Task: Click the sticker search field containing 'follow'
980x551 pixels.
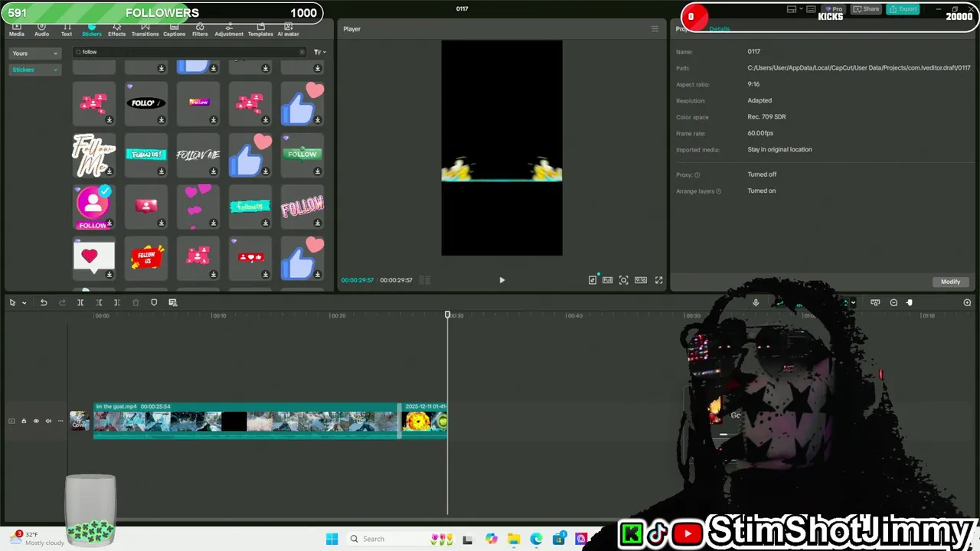Action: [x=189, y=52]
